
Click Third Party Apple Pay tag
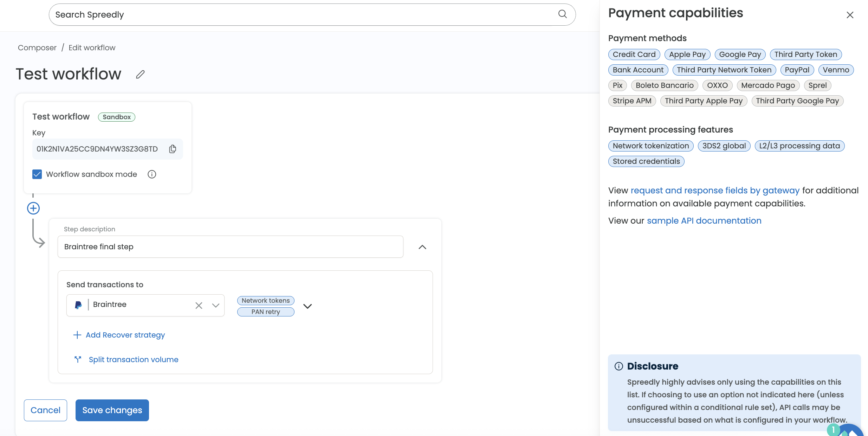pyautogui.click(x=704, y=101)
